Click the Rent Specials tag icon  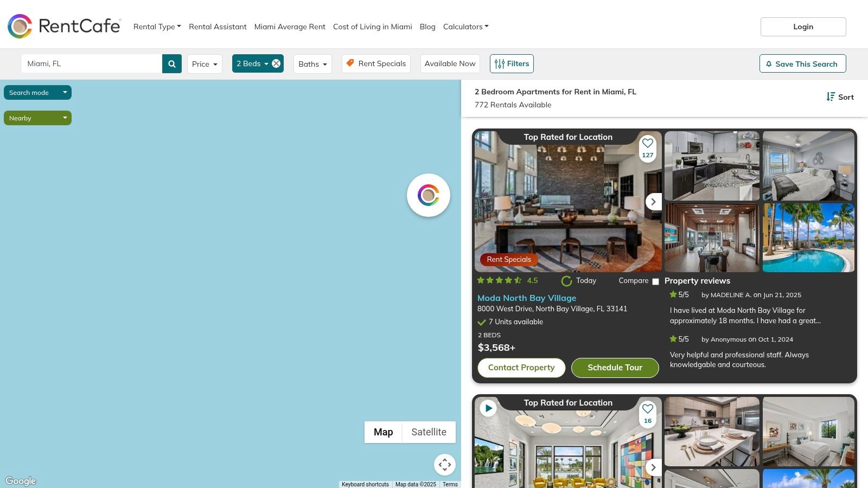click(350, 63)
